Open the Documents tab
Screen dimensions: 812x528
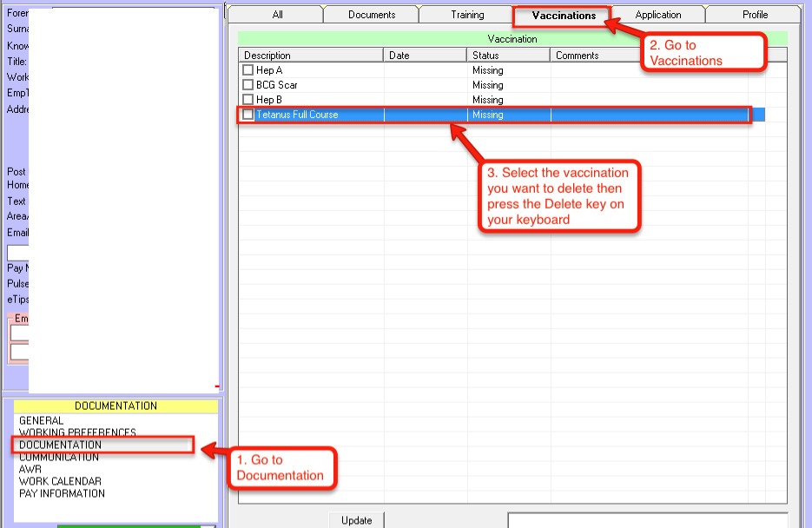click(372, 15)
